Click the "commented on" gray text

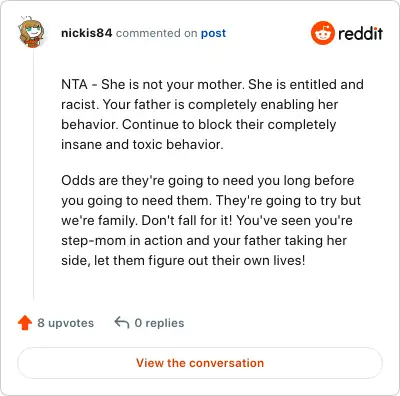pyautogui.click(x=157, y=33)
